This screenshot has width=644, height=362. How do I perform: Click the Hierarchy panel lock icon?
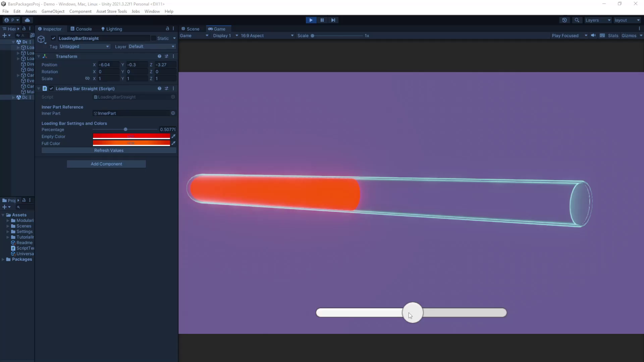[24, 29]
